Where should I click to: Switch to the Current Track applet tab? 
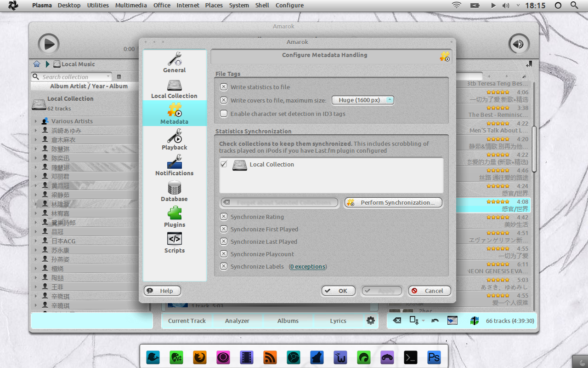pos(187,321)
